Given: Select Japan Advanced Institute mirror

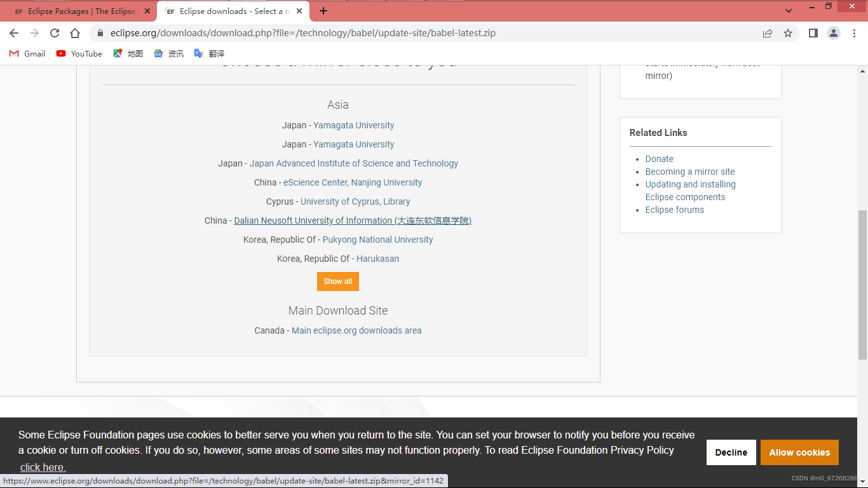Looking at the screenshot, I should click(x=353, y=163).
